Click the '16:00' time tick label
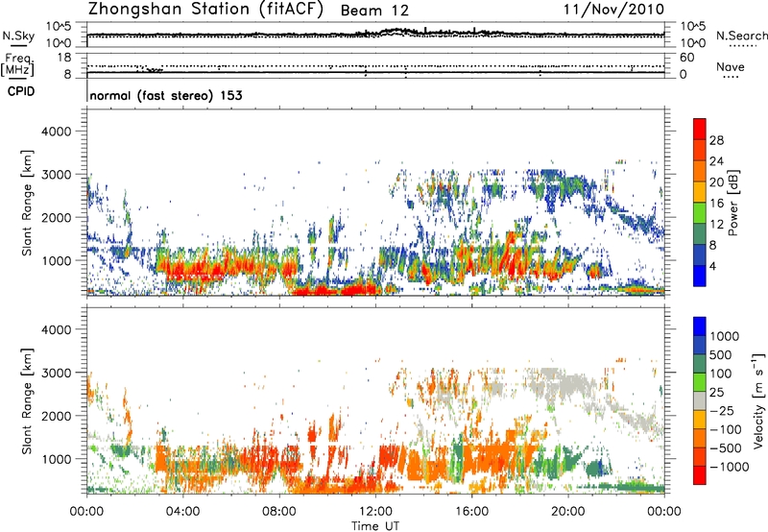 click(471, 512)
